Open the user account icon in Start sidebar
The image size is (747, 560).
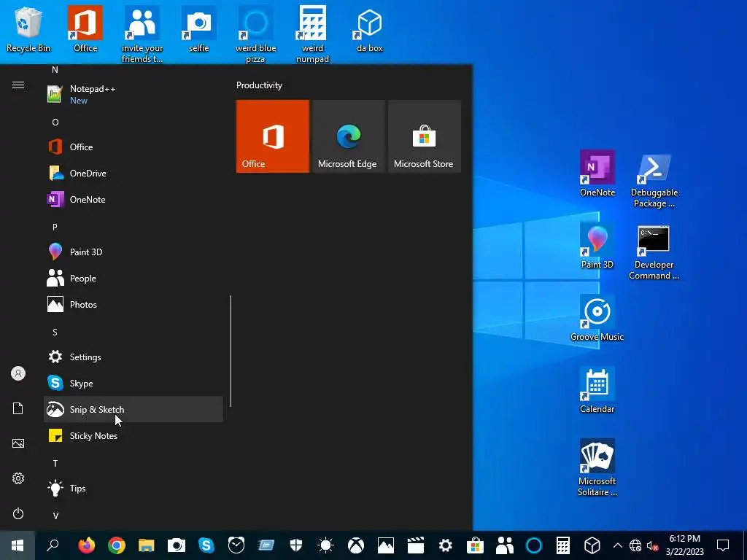18,373
